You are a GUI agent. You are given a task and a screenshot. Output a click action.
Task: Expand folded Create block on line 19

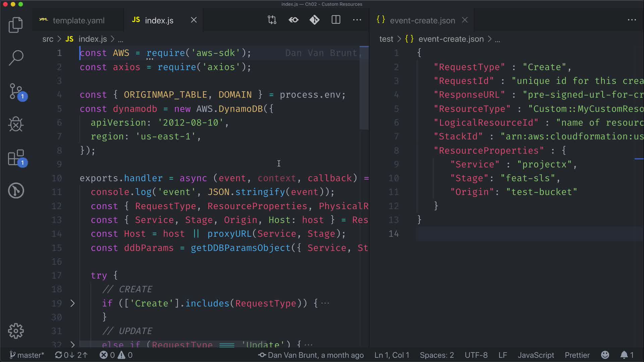click(x=72, y=303)
